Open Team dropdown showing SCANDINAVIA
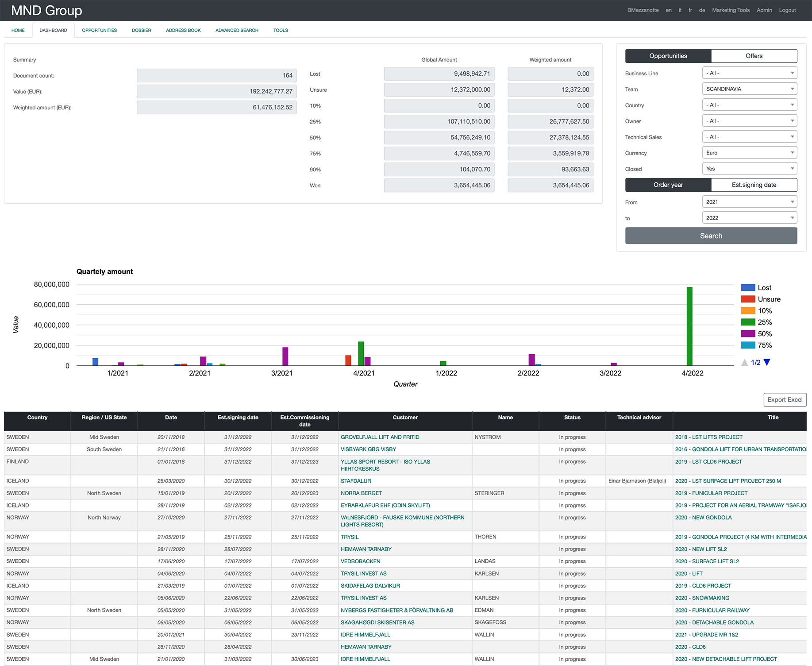The image size is (812, 666). 750,89
